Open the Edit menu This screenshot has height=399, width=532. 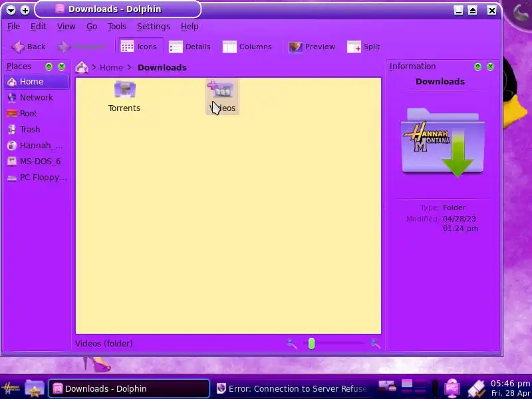(38, 27)
